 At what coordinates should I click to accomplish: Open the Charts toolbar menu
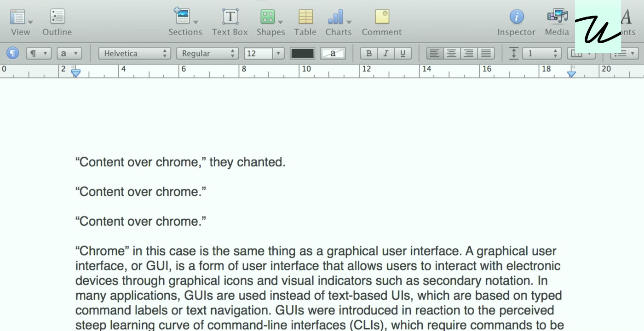339,22
